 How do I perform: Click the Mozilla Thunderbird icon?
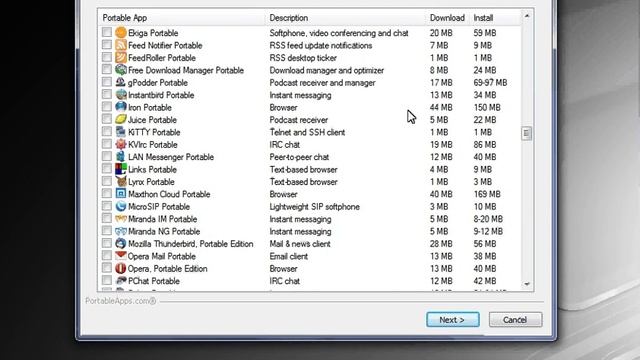click(x=121, y=243)
